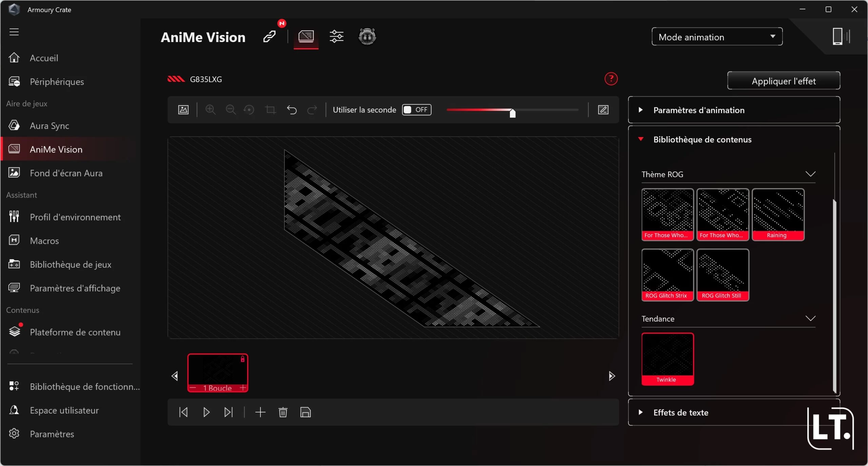
Task: Expand Effets de texte panel
Action: (734, 412)
